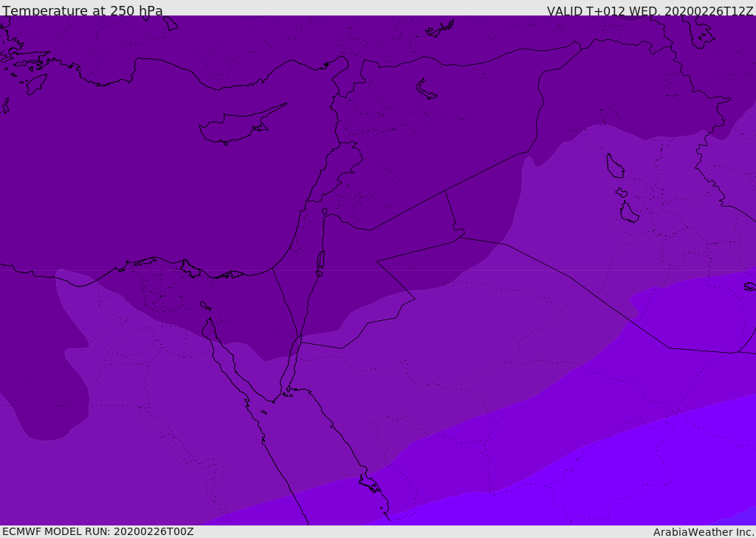Click the "Temperature at 250 hPa" title

(x=83, y=10)
